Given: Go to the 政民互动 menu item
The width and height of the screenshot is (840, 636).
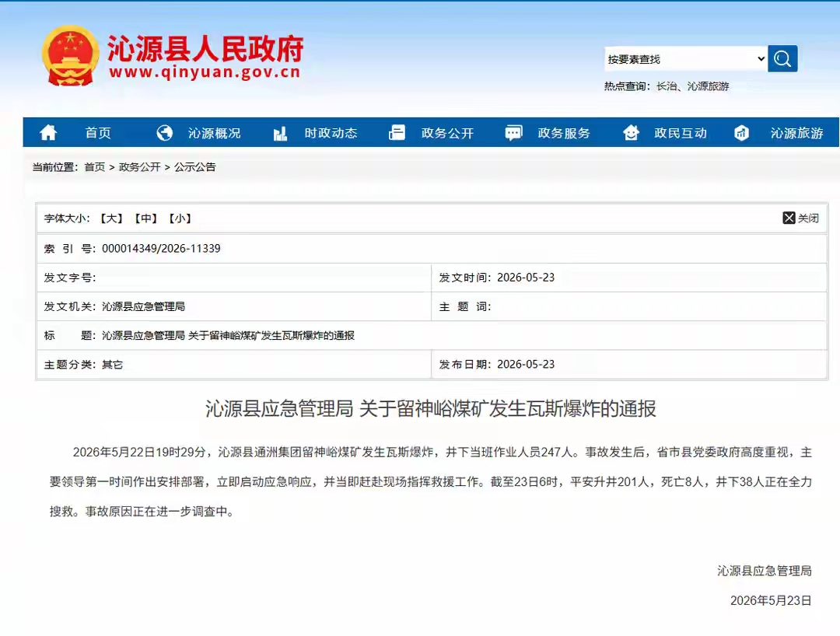Looking at the screenshot, I should coord(681,133).
